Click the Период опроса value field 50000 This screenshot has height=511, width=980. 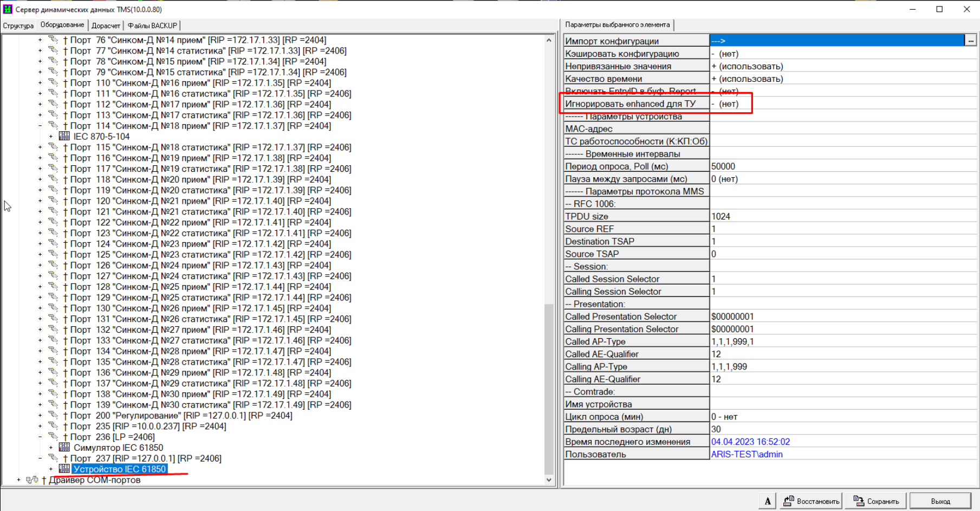point(842,166)
